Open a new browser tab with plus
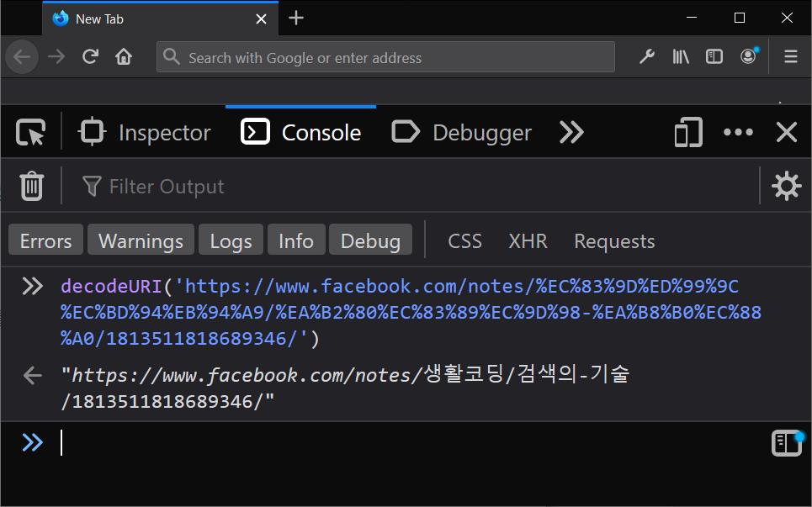 click(296, 18)
